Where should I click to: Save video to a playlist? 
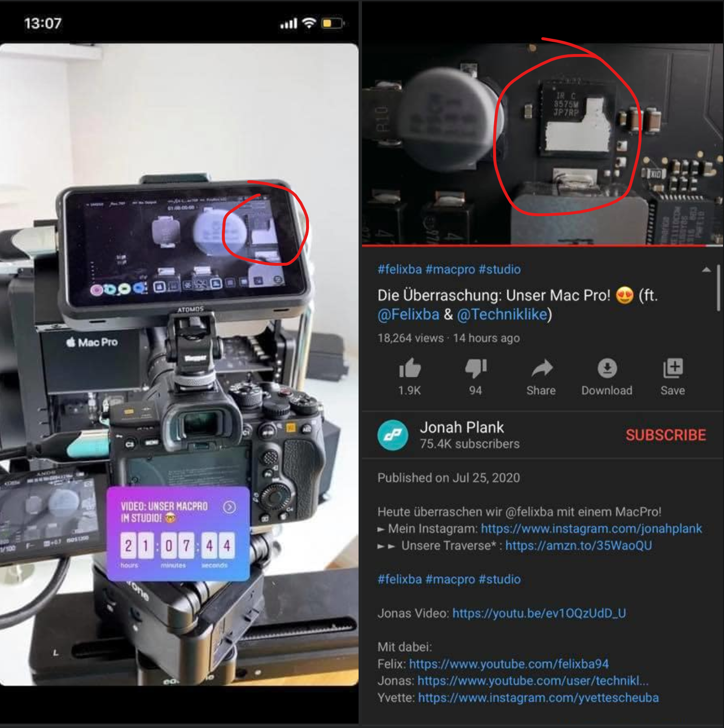(672, 368)
